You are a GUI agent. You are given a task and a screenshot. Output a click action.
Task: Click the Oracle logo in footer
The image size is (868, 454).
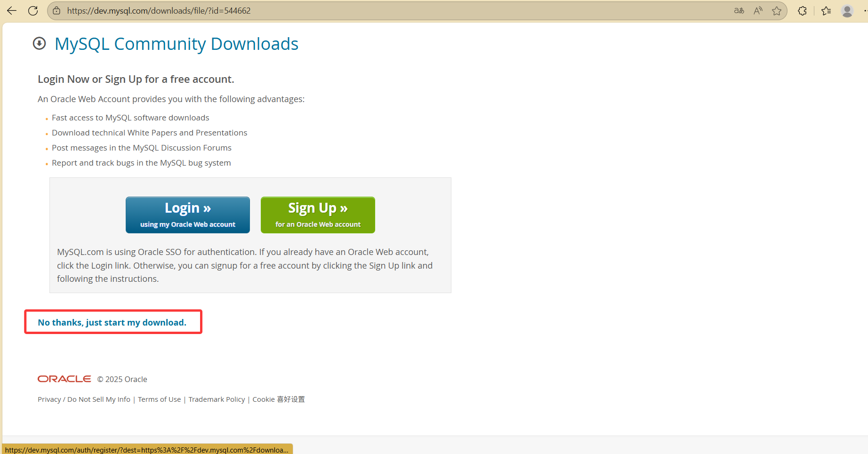click(64, 379)
